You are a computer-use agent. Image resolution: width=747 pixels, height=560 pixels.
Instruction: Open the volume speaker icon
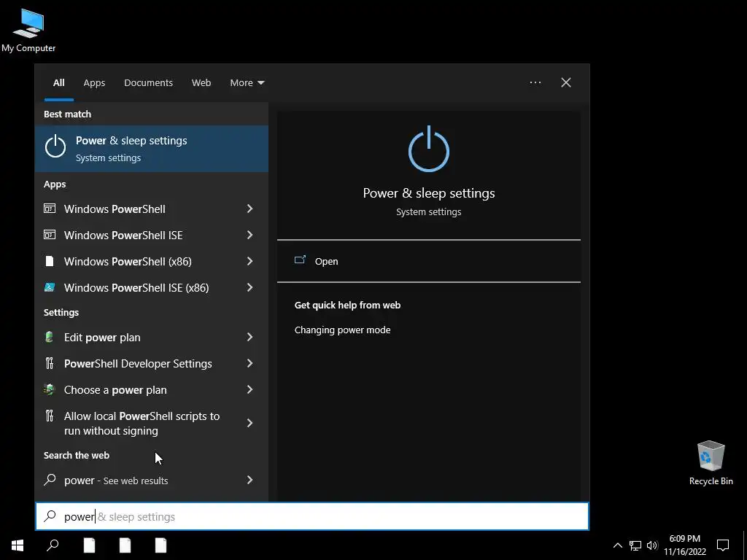click(652, 545)
